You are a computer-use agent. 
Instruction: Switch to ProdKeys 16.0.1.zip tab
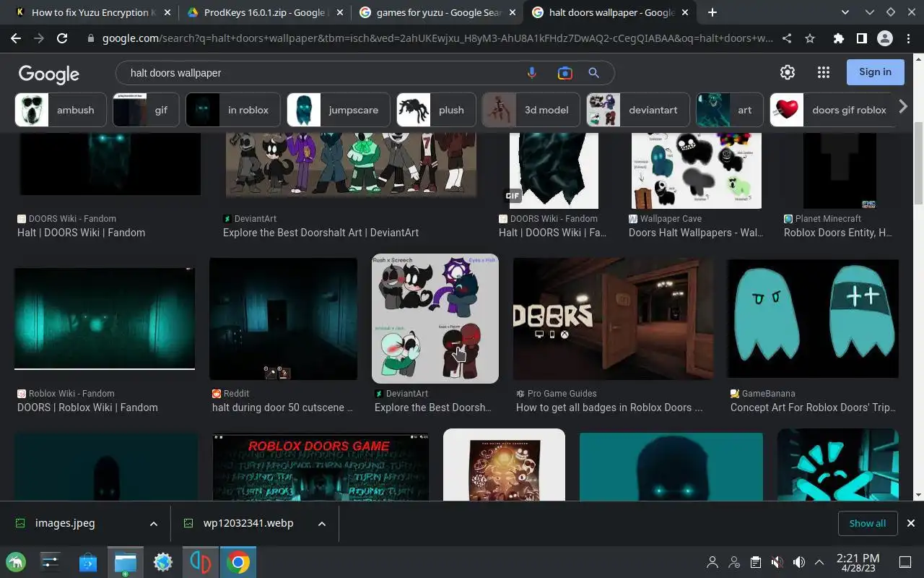point(266,12)
